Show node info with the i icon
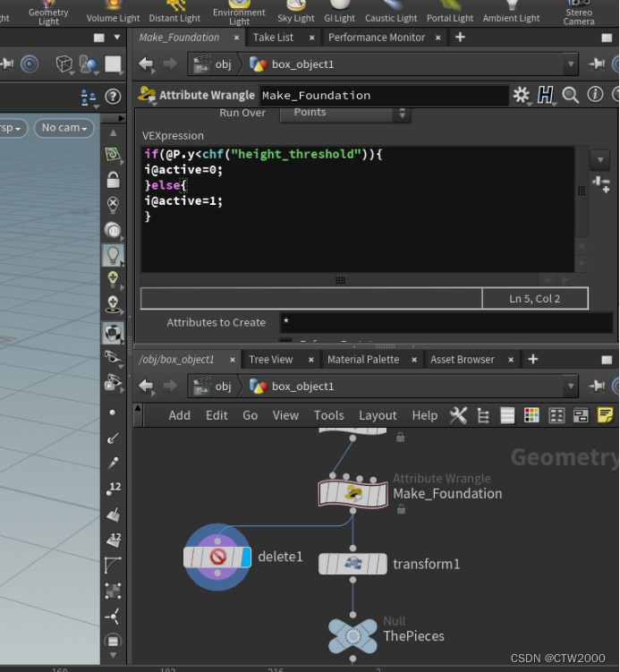620x672 pixels. tap(595, 95)
